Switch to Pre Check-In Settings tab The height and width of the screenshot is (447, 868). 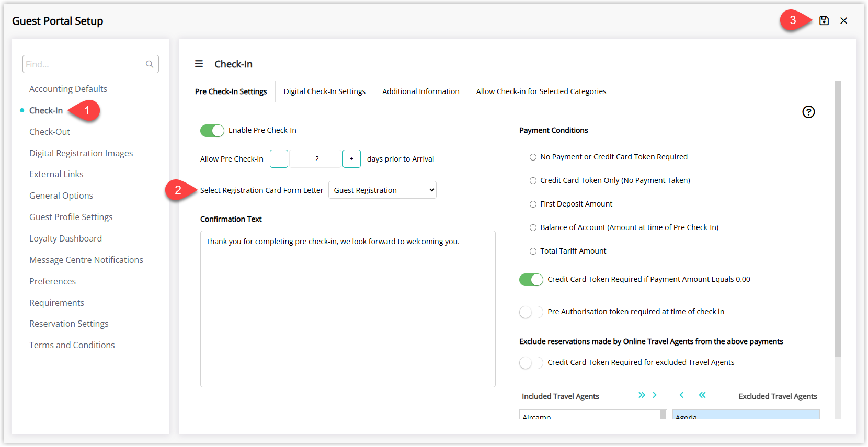[x=231, y=91]
